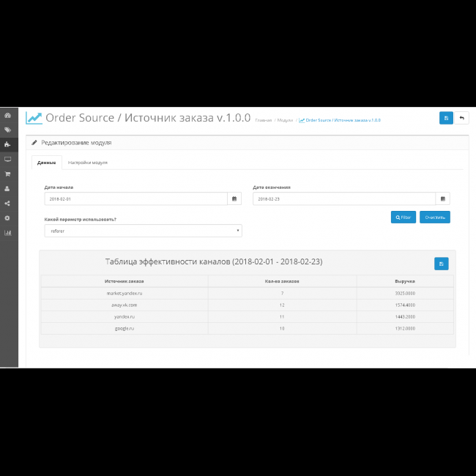Click the back arrow button in header
Screen dimensions: 476x476
(x=461, y=118)
